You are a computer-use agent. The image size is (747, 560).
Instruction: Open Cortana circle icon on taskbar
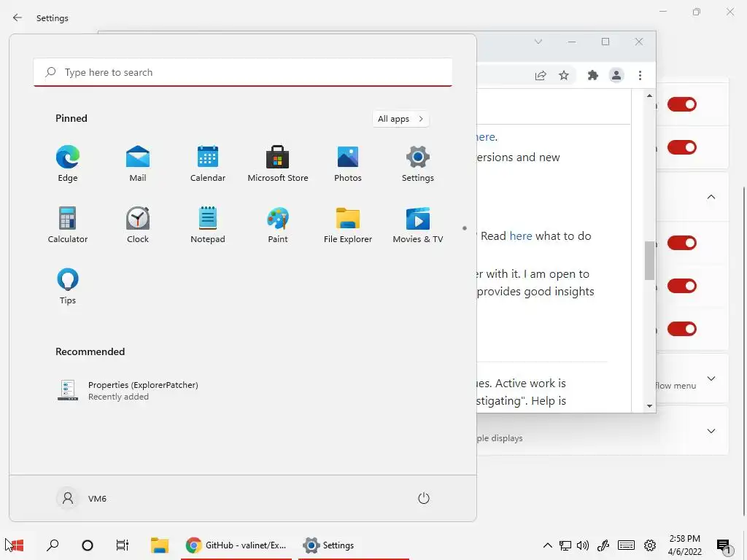88,545
